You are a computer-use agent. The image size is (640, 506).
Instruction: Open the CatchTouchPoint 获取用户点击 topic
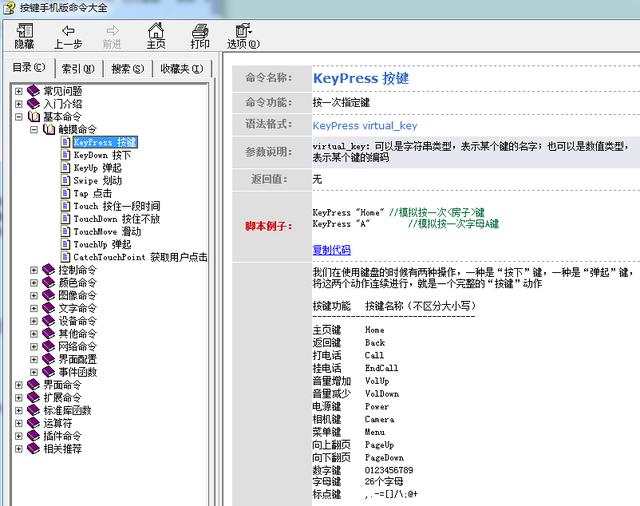140,257
